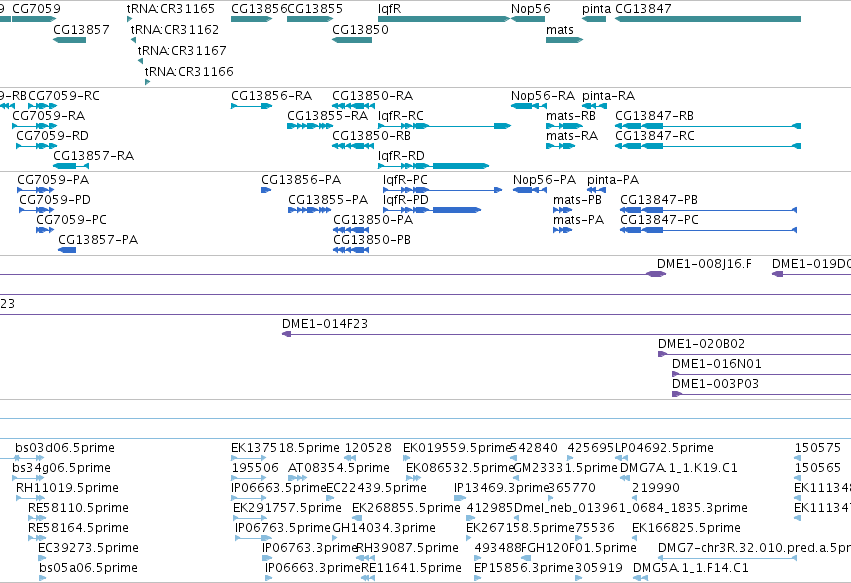
Task: Open the IqfR-PD protein label
Action: pyautogui.click(x=405, y=200)
